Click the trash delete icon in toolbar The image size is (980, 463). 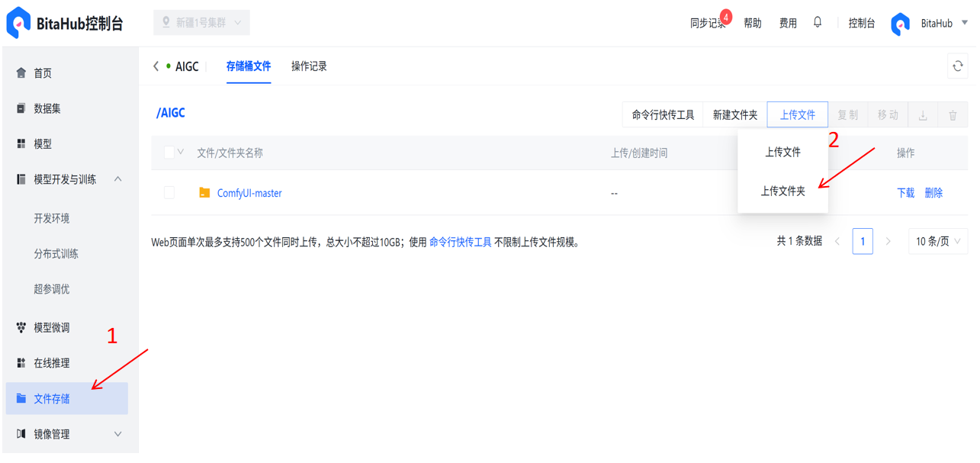(x=953, y=115)
